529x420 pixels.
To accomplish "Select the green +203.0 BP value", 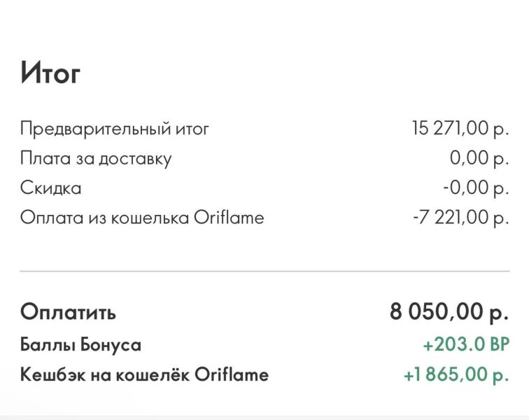I will coord(465,344).
